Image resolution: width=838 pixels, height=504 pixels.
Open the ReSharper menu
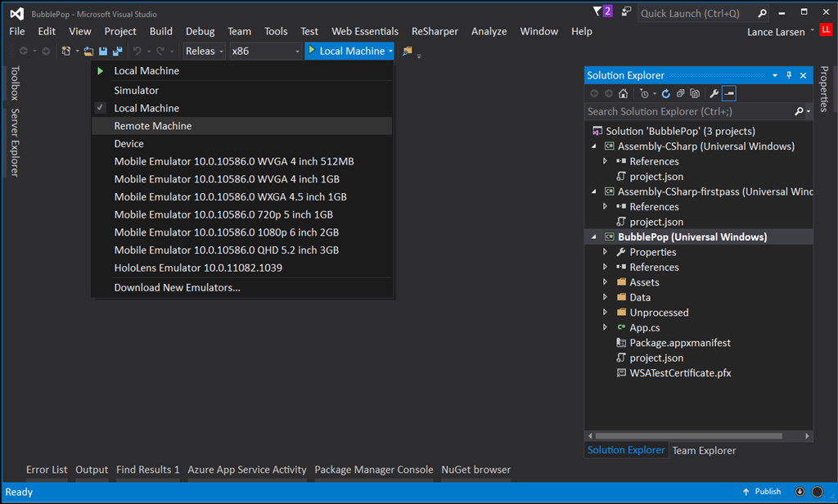[435, 31]
